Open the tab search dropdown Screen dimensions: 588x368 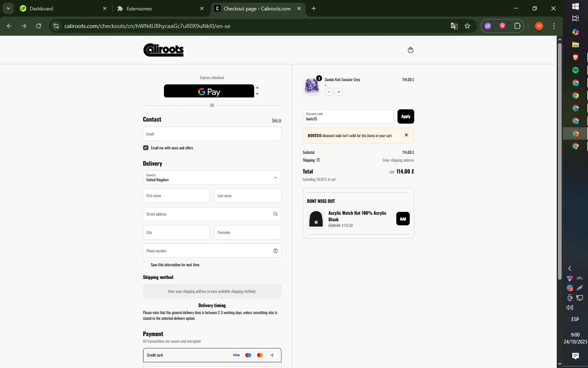pyautogui.click(x=8, y=9)
